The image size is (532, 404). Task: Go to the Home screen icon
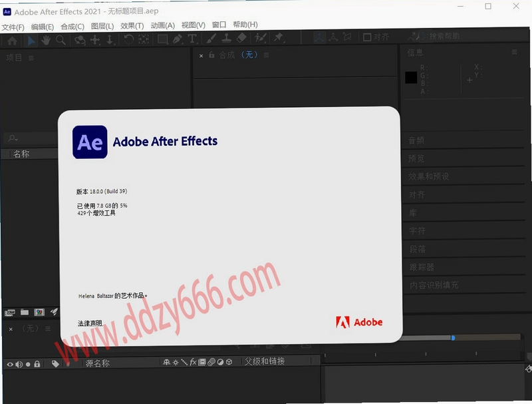(x=12, y=41)
